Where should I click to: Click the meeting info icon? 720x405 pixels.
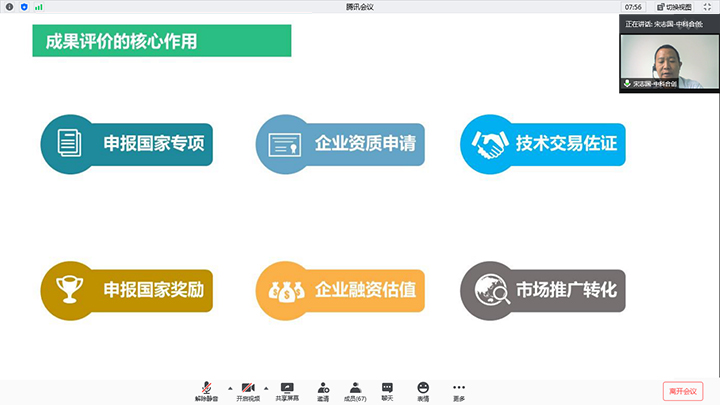(9, 6)
